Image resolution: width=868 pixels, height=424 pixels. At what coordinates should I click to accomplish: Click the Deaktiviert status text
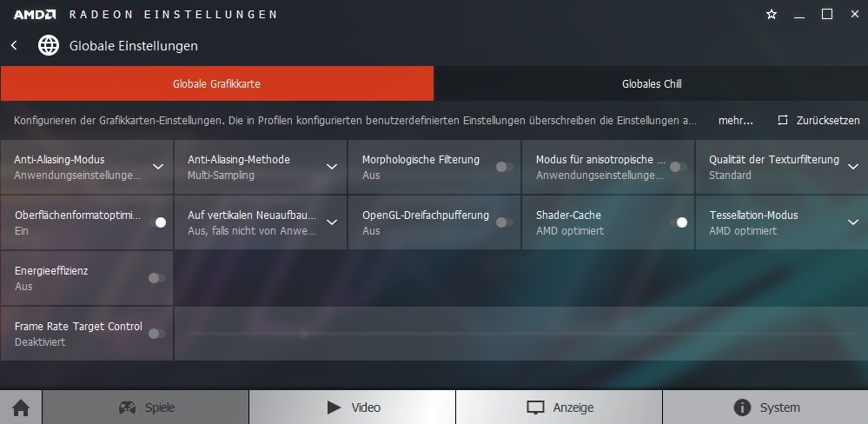[40, 342]
